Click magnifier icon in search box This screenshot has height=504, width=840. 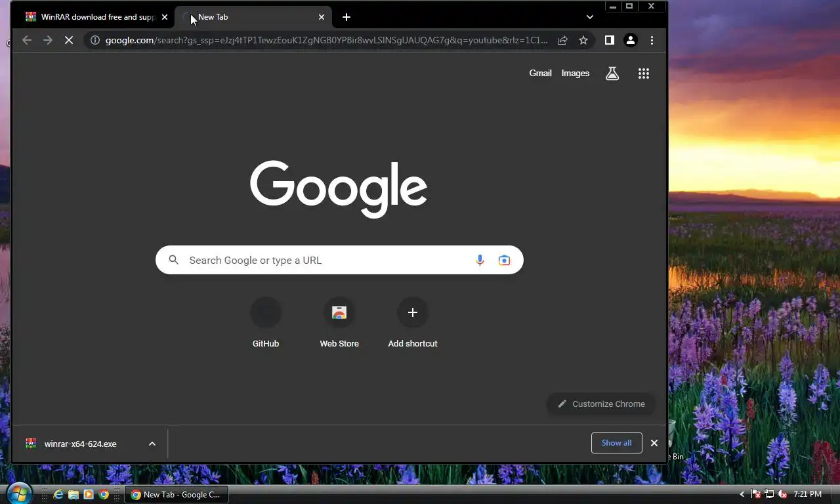click(x=173, y=260)
